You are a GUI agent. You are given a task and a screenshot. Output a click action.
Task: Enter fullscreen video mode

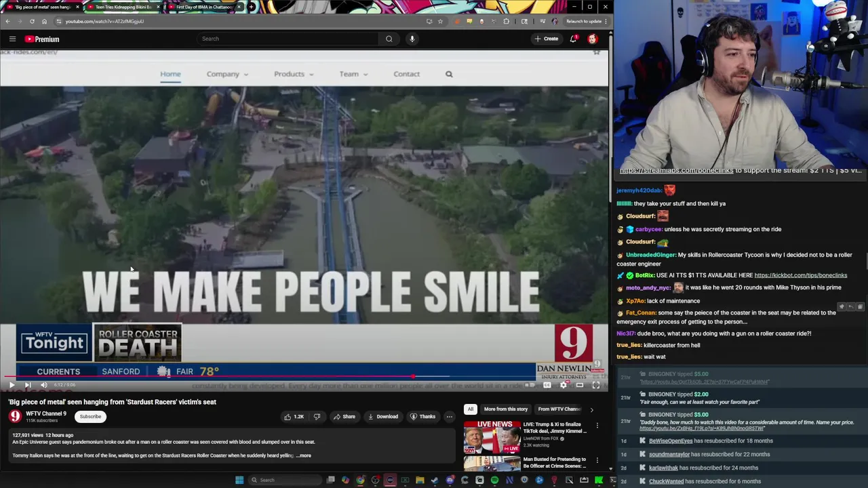(x=596, y=385)
